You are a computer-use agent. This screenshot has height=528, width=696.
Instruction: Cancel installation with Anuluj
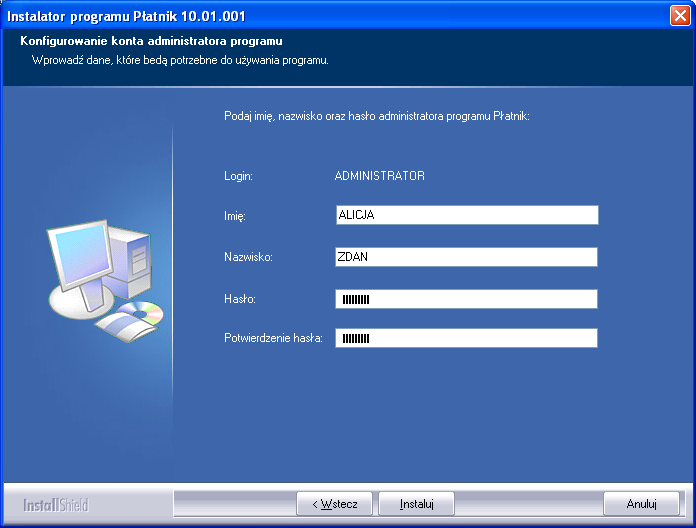pyautogui.click(x=641, y=504)
